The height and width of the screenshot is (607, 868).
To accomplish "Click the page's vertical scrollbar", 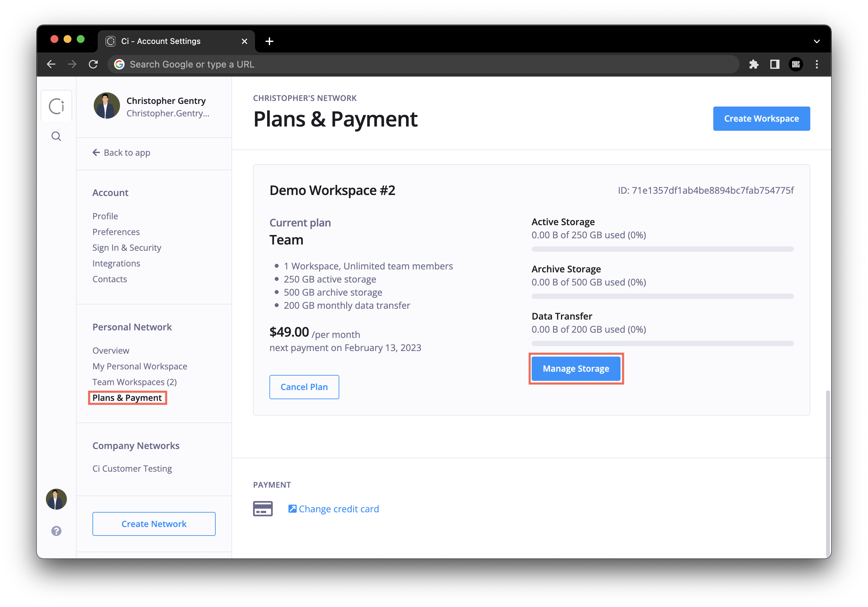I will (828, 474).
